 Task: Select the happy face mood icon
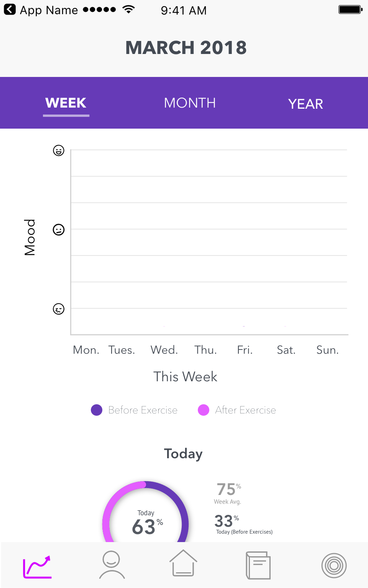coord(59,150)
